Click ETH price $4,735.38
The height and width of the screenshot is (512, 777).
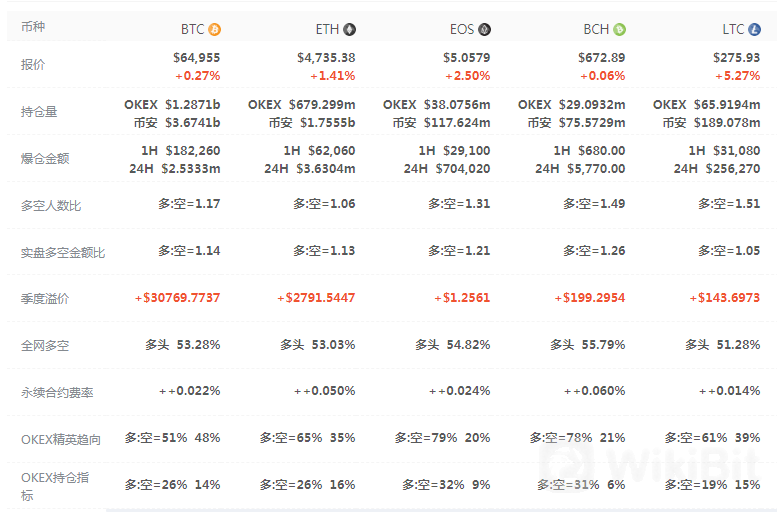point(326,58)
